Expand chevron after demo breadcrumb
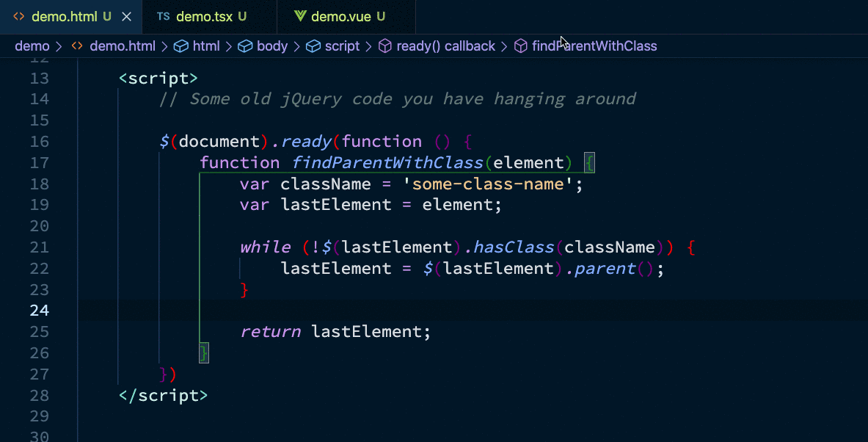This screenshot has height=442, width=868. pyautogui.click(x=59, y=46)
